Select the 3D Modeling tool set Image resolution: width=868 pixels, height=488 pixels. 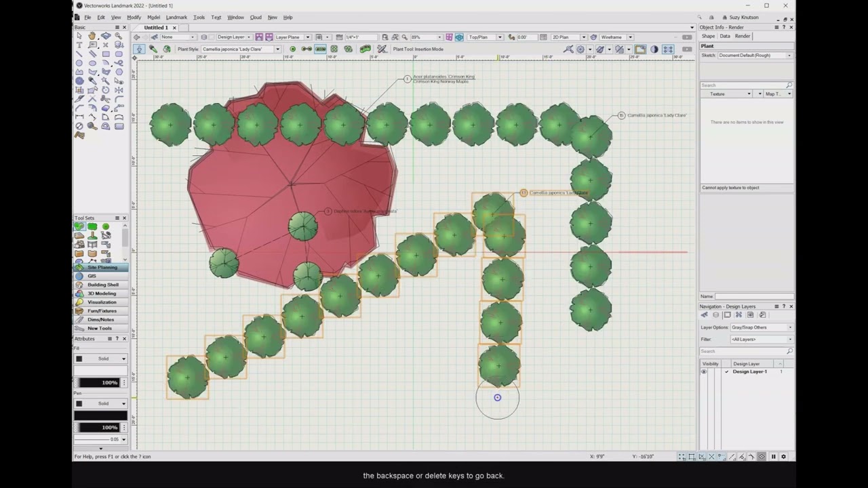click(100, 293)
